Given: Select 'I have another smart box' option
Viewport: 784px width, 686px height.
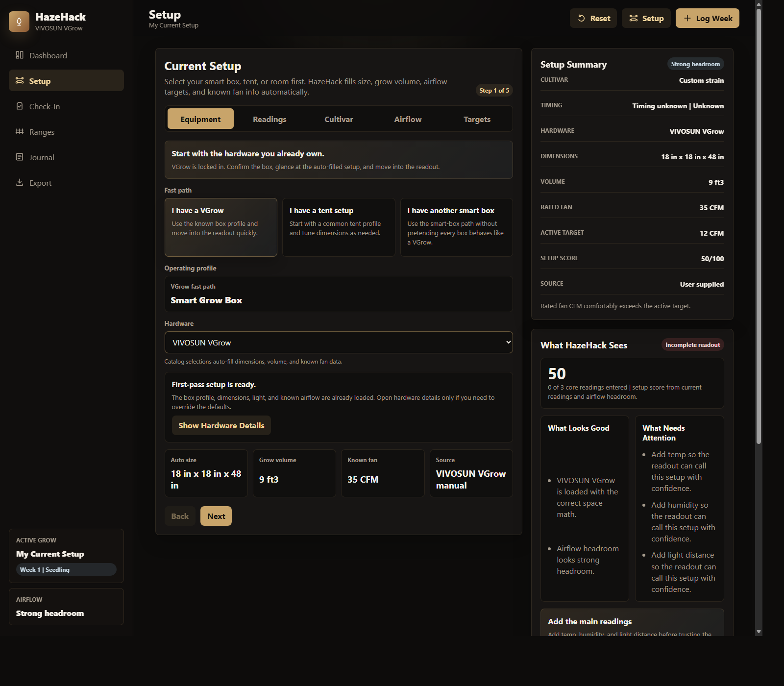Looking at the screenshot, I should (x=456, y=227).
